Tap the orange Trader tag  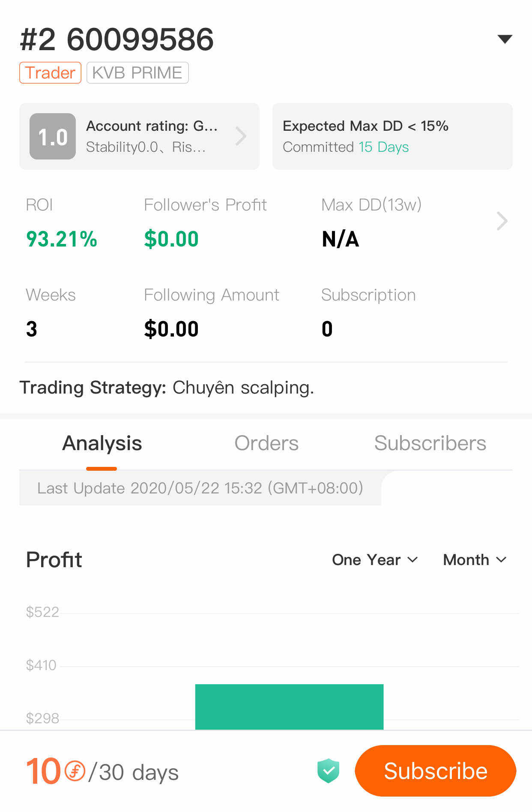[x=50, y=73]
